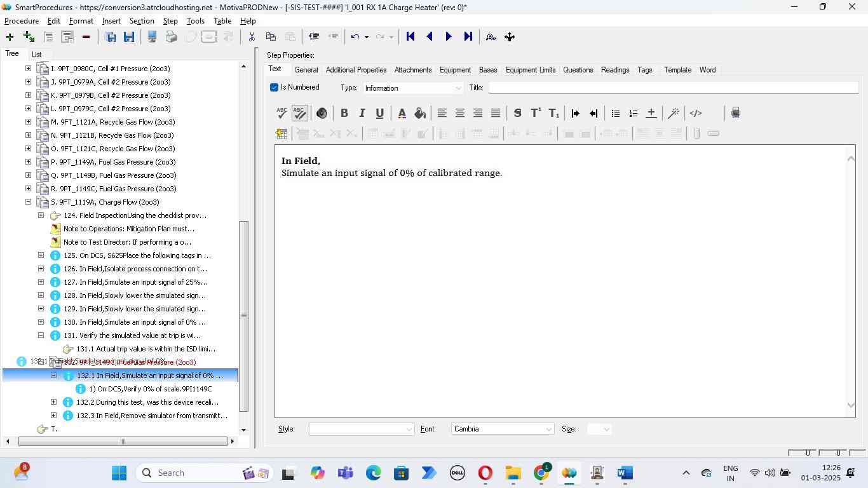This screenshot has width=868, height=488.
Task: Click the Cut scissors icon
Action: click(252, 37)
